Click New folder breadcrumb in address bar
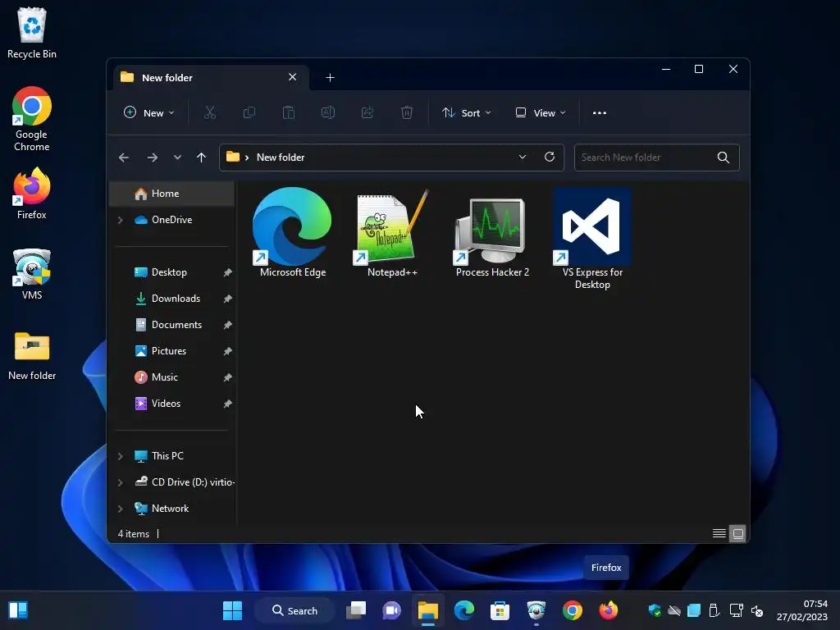Viewport: 840px width, 630px height. 281,157
